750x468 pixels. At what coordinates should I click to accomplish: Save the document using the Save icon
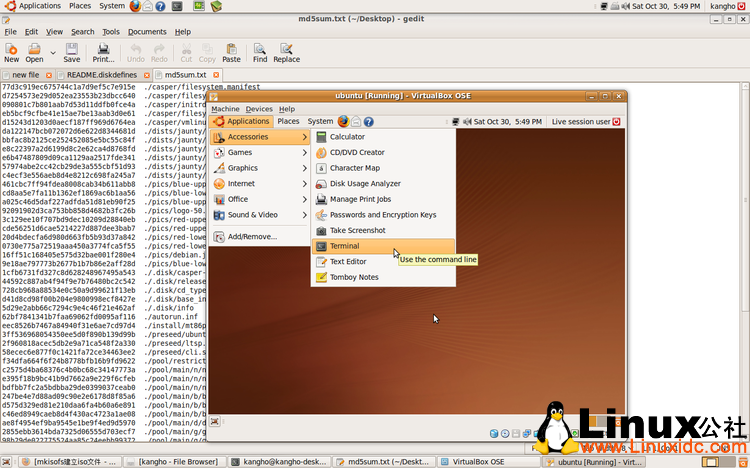[72, 53]
